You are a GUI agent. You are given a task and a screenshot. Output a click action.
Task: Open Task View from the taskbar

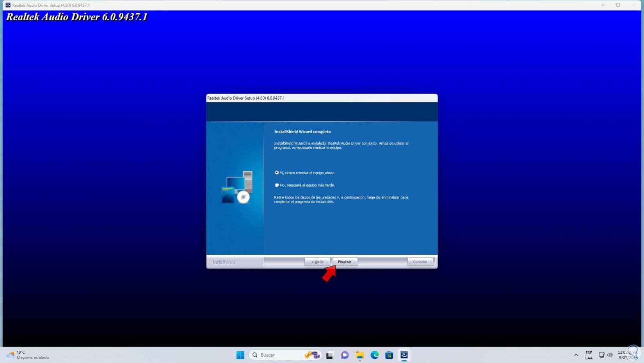tap(330, 355)
